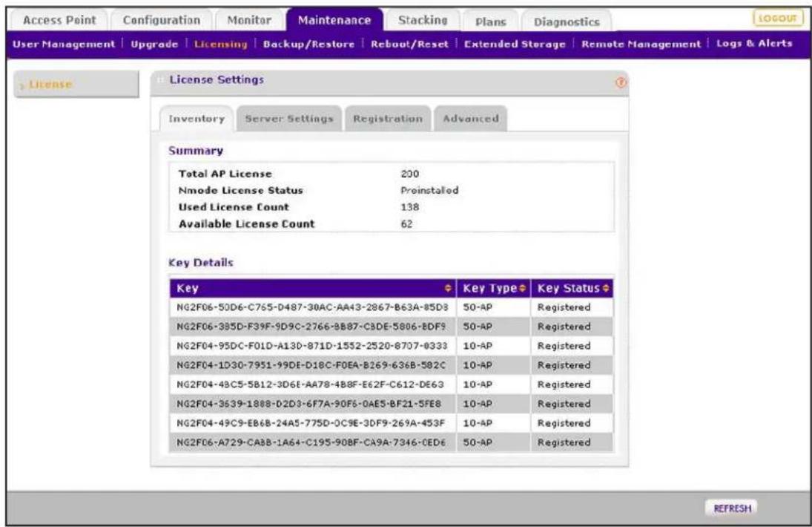Open the Stacking main tab
812x527 pixels.
(x=423, y=20)
